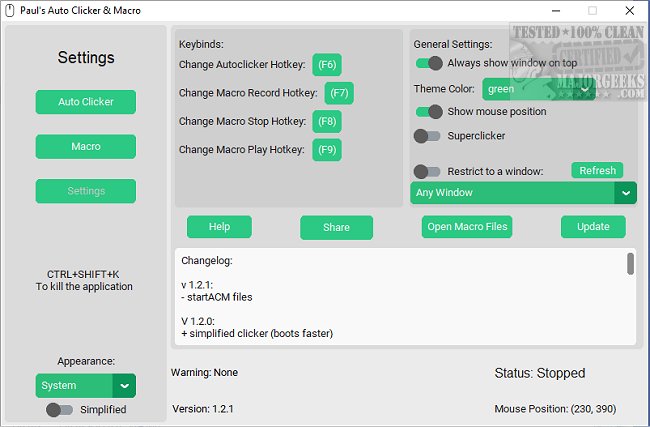Click the Share button
This screenshot has width=650, height=427.
click(x=336, y=228)
